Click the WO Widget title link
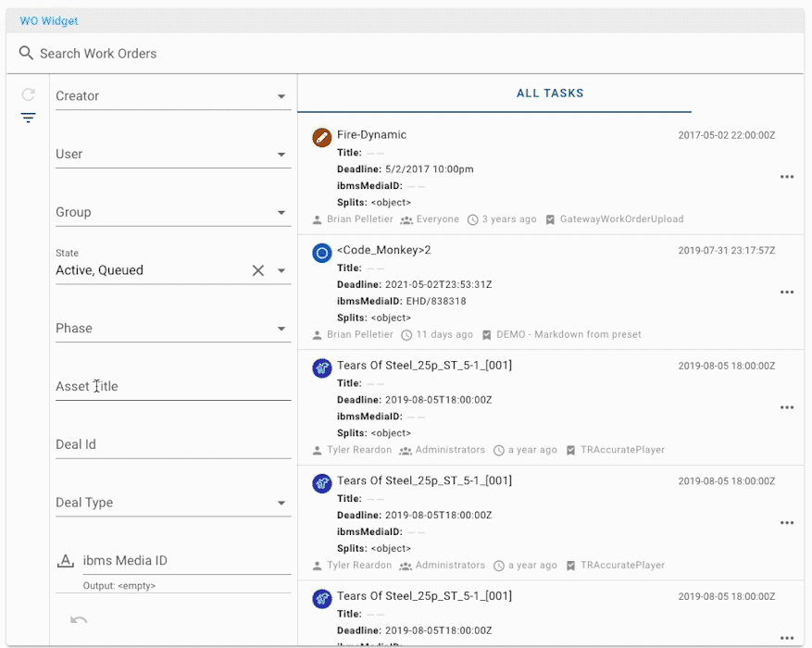Screen dimensions: 812x648 pos(49,20)
